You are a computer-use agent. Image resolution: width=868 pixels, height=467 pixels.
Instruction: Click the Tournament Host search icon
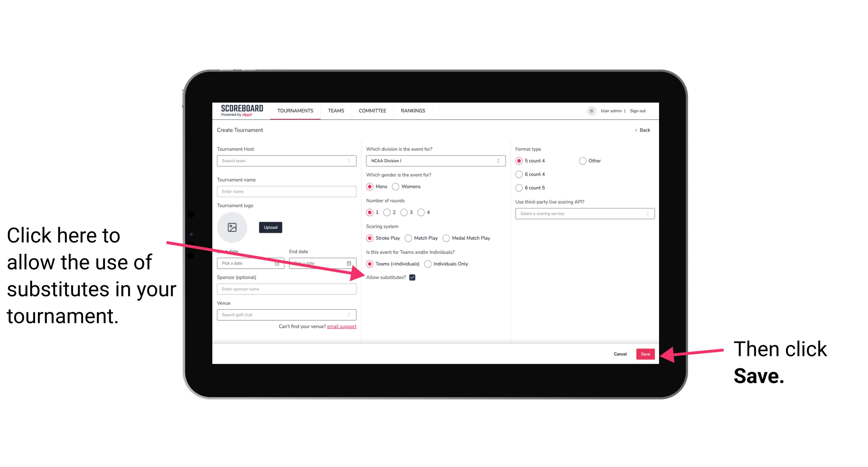(351, 161)
